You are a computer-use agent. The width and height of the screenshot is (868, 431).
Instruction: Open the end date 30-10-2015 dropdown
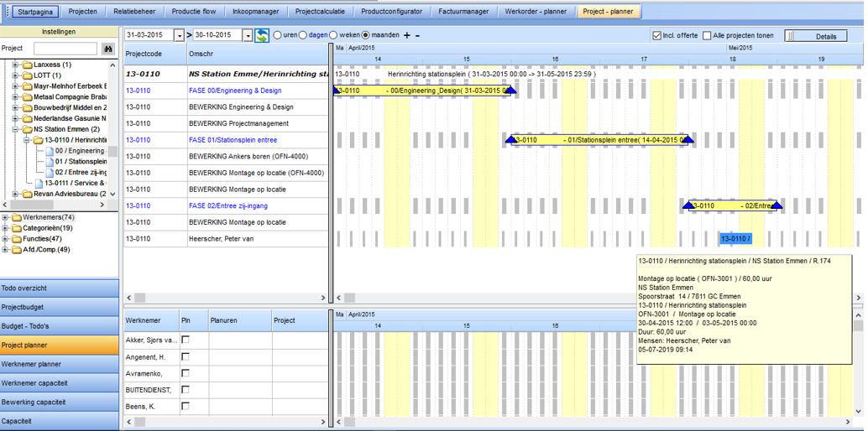247,35
